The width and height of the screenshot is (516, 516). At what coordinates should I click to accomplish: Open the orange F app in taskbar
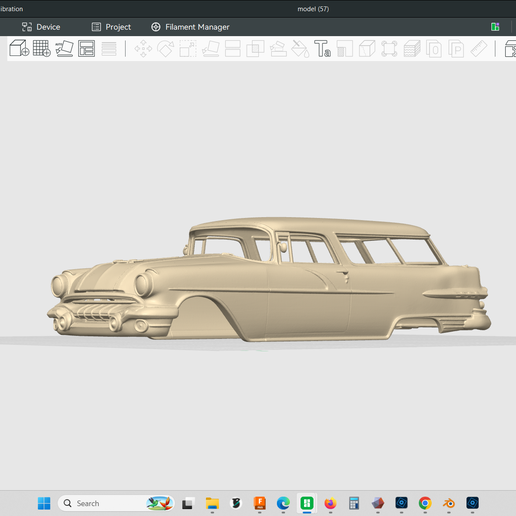(260, 503)
